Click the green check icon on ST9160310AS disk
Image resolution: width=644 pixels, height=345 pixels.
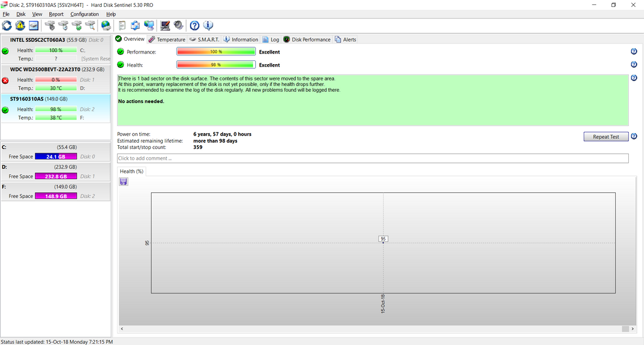pyautogui.click(x=5, y=110)
